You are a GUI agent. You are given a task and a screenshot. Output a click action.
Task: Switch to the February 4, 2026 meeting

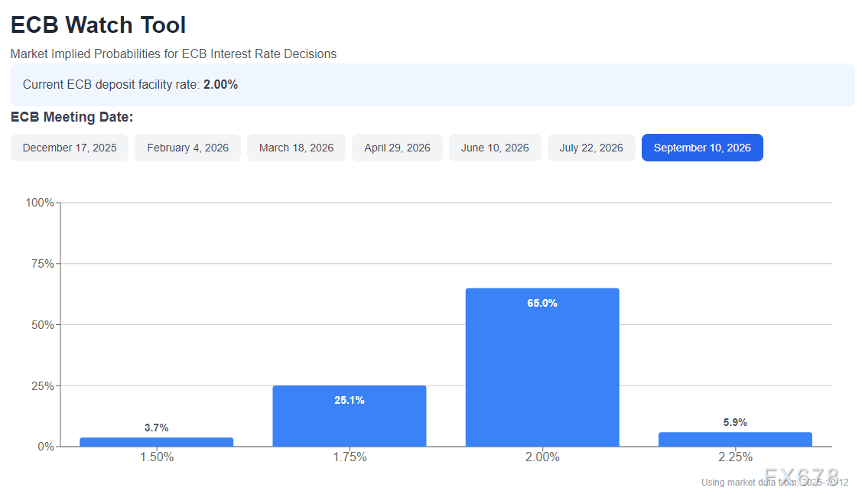pyautogui.click(x=187, y=148)
